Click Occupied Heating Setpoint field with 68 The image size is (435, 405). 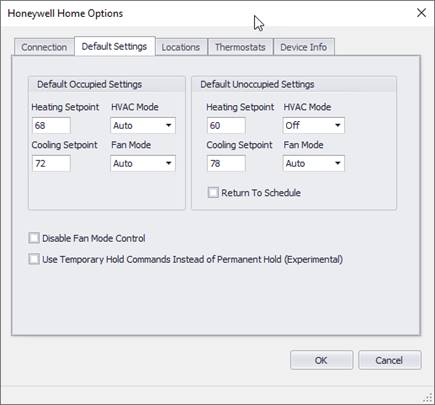tap(51, 125)
